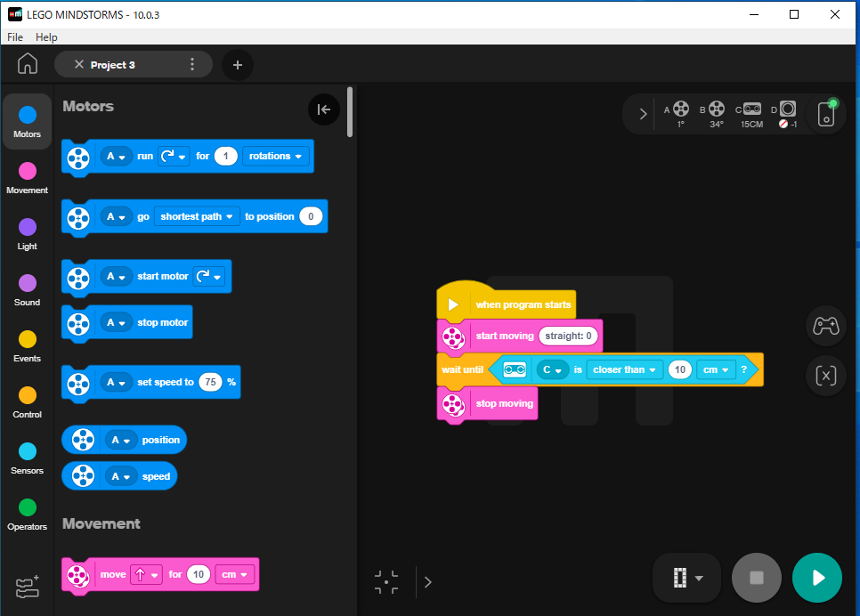Image resolution: width=860 pixels, height=616 pixels.
Task: Open the shortest path dropdown
Action: 197,216
